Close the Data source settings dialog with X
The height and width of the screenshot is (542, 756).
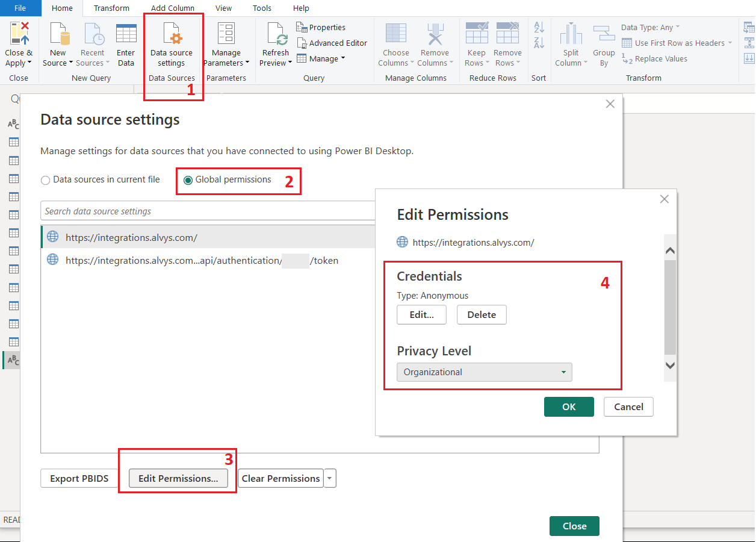[610, 104]
